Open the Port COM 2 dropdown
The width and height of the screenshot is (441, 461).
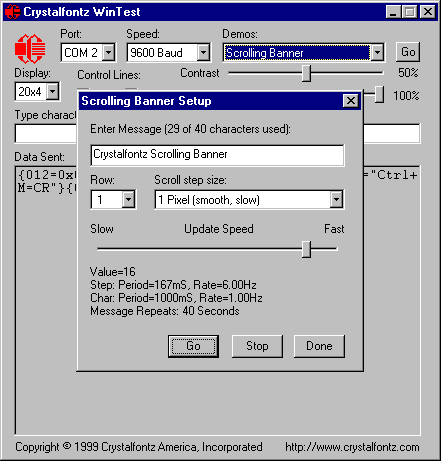pyautogui.click(x=108, y=52)
